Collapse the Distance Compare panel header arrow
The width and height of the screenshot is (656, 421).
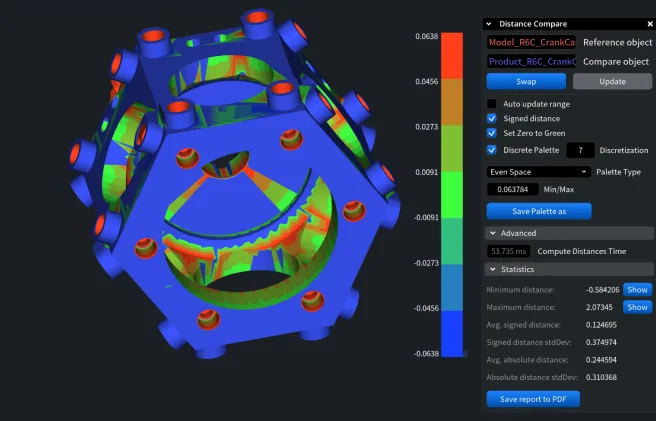[x=489, y=24]
